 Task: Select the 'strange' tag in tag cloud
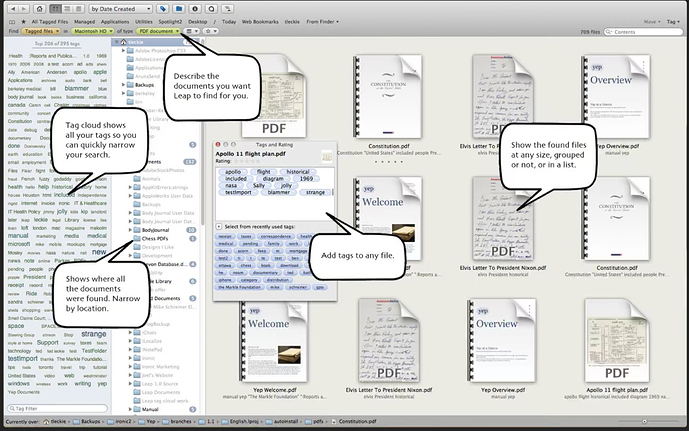(94, 334)
